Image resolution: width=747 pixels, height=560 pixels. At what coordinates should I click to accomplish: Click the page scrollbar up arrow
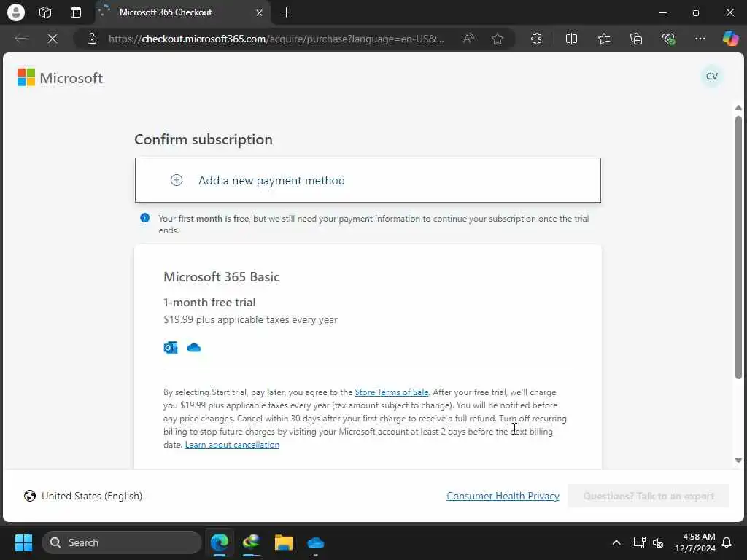(x=738, y=108)
